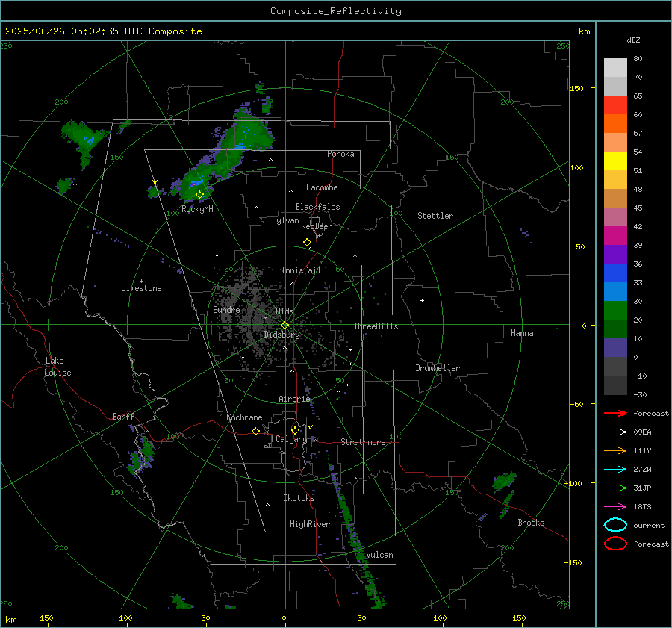Pick the magenta swatch between 42 and 39 dBZ
The image size is (672, 628).
(x=615, y=236)
